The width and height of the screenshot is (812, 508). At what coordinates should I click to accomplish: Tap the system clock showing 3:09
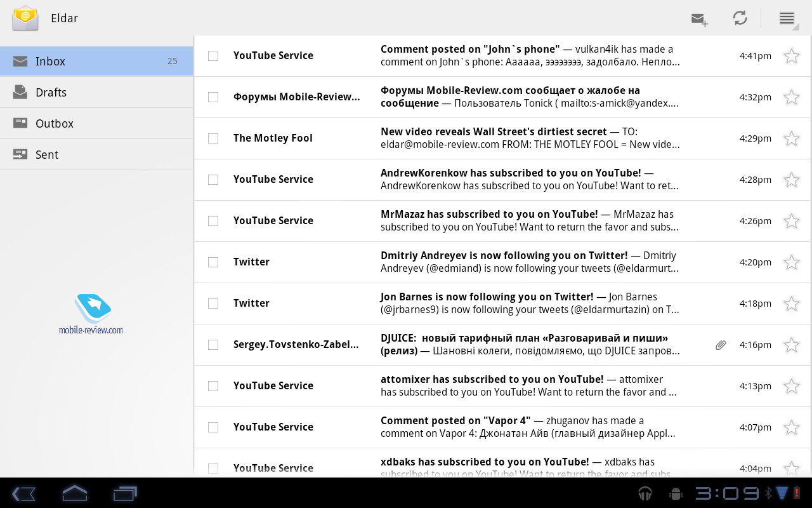727,493
